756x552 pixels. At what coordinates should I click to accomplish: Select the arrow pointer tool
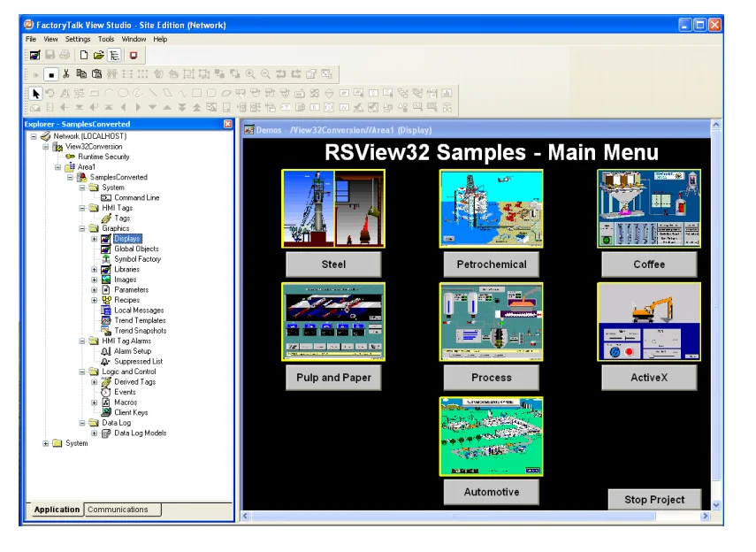coord(35,93)
